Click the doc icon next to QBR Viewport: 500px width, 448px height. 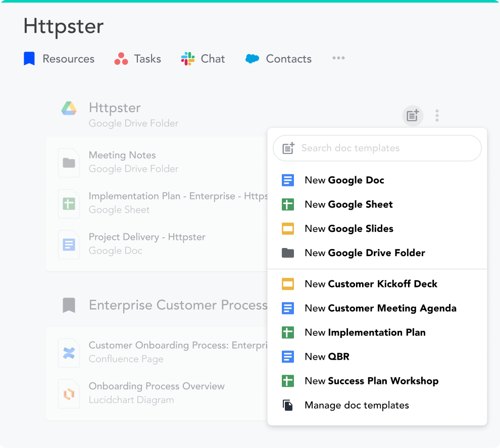click(x=288, y=357)
